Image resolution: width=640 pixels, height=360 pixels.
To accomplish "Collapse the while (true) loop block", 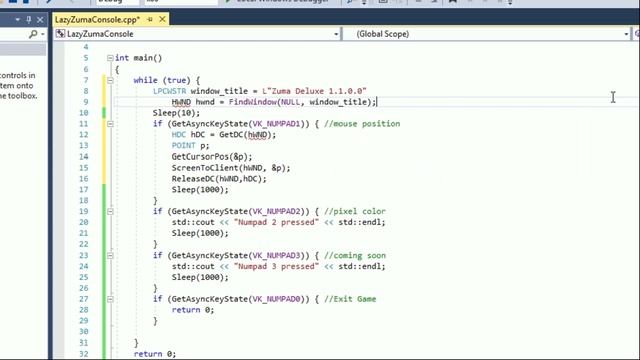I will (x=110, y=80).
